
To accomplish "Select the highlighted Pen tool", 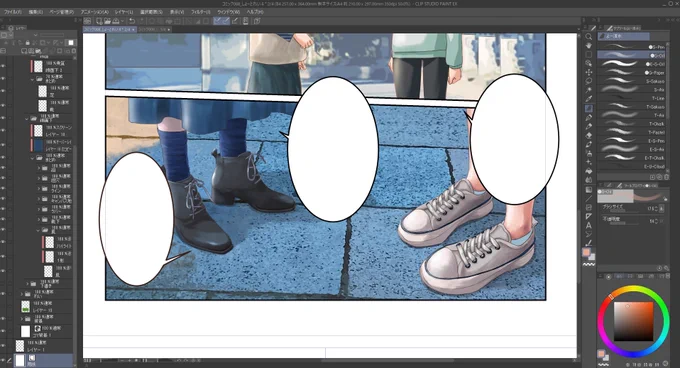I will (588, 108).
